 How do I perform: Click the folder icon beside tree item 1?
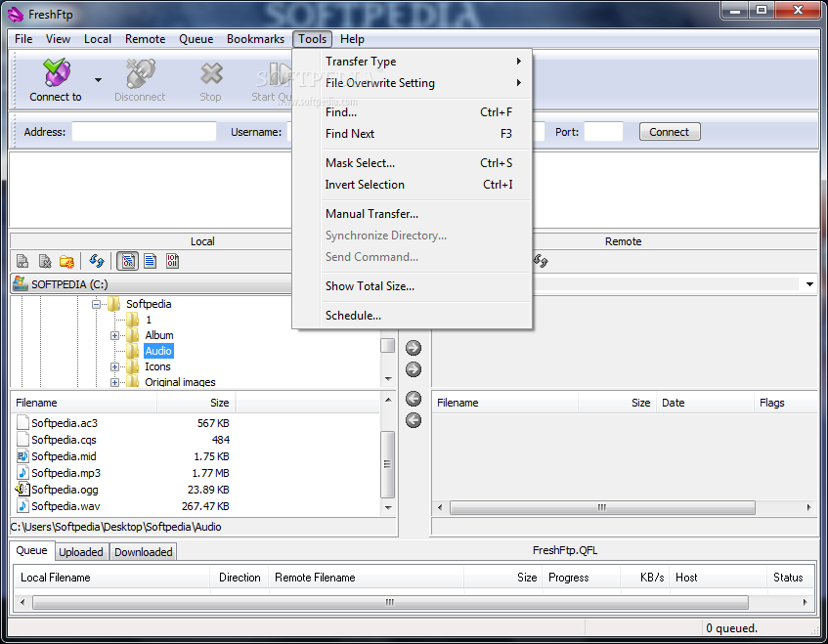tap(133, 320)
